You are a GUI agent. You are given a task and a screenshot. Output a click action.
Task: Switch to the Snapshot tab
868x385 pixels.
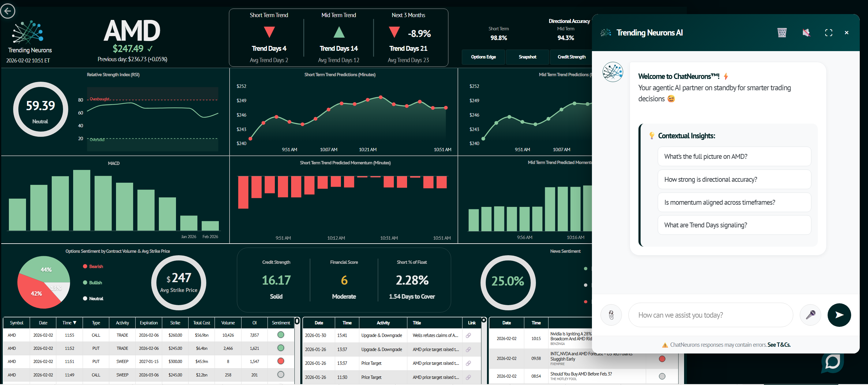(x=527, y=57)
